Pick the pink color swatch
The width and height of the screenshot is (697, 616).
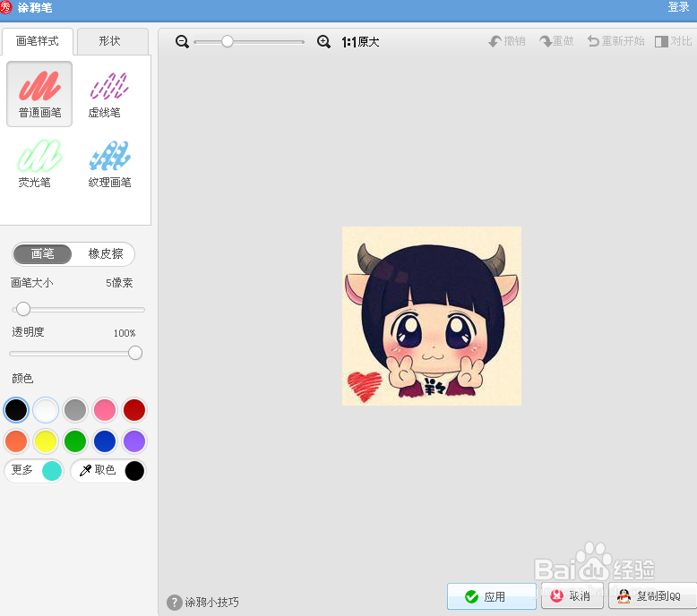(105, 409)
